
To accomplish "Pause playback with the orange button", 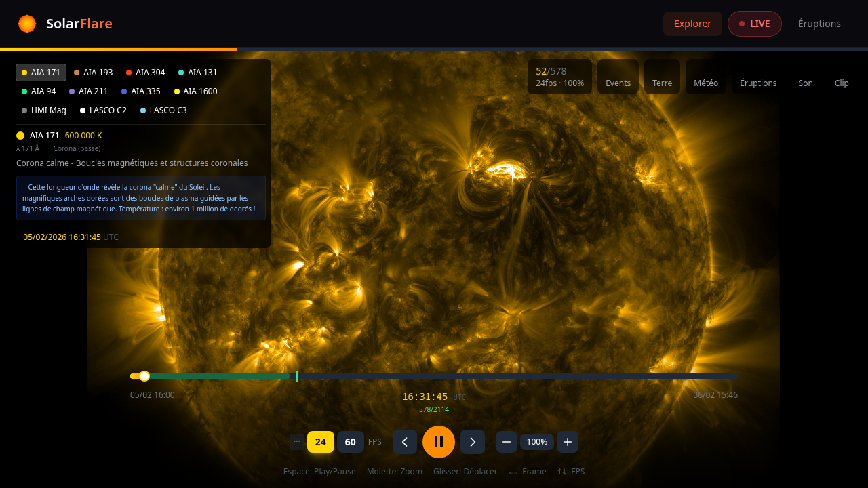I will 439,442.
